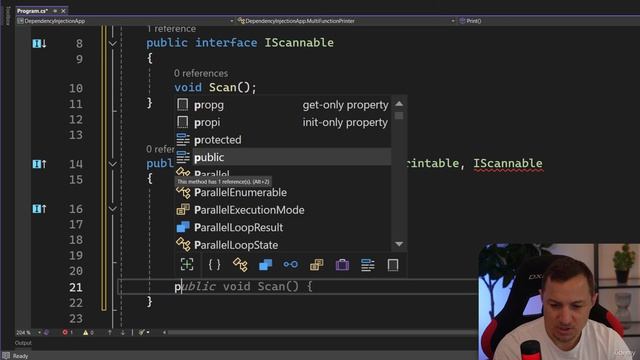Click line number 22 in the gutter
Viewport: 640px width, 360px height.
pyautogui.click(x=76, y=303)
